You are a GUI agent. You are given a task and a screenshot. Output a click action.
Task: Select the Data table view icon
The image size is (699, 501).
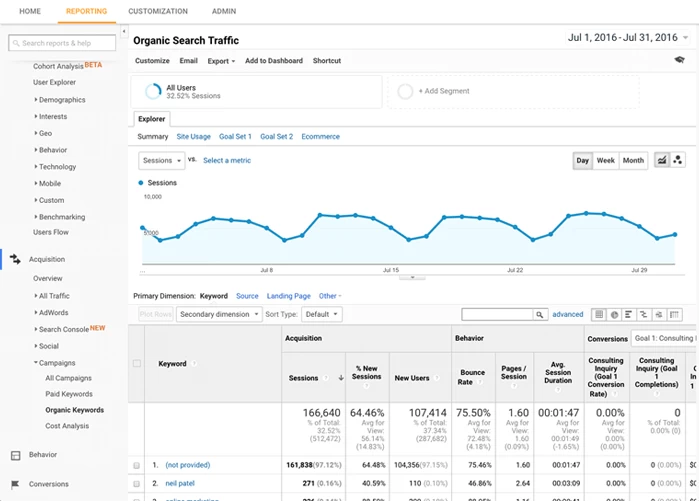[599, 314]
